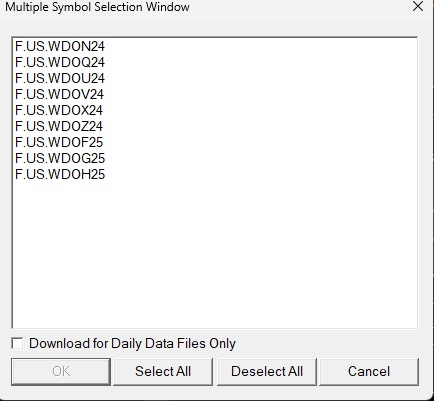
Task: Enable Download for Daily Data Files Only checkbox
Action: coord(17,343)
